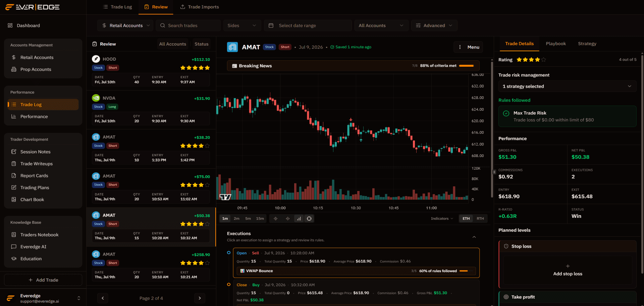644x306 pixels.
Task: Click Add stop loss
Action: tap(568, 270)
